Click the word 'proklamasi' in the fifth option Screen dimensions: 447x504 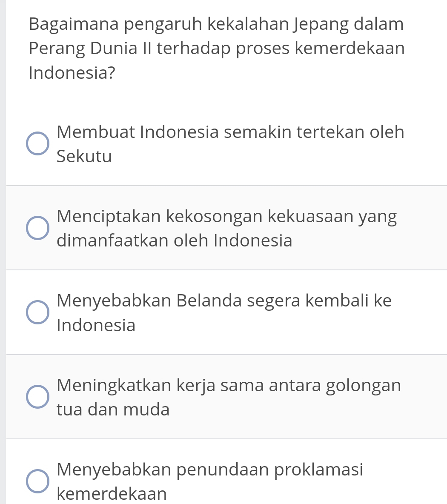(319, 470)
